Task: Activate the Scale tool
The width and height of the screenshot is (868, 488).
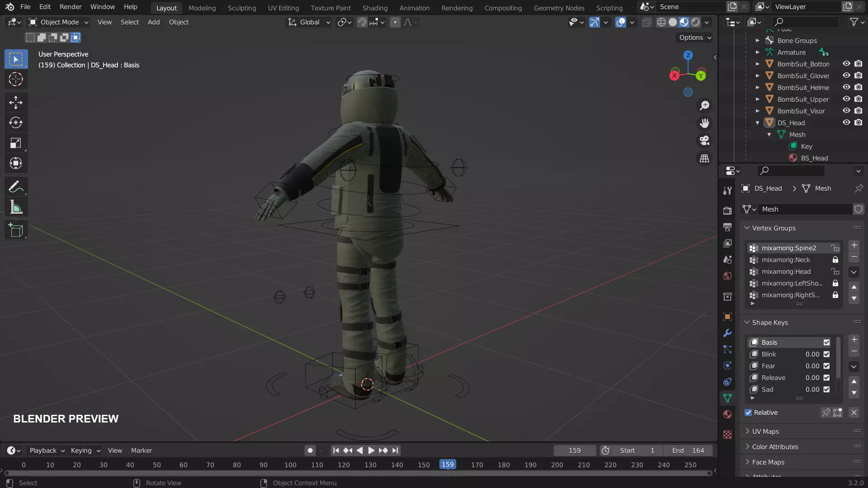Action: pos(16,143)
